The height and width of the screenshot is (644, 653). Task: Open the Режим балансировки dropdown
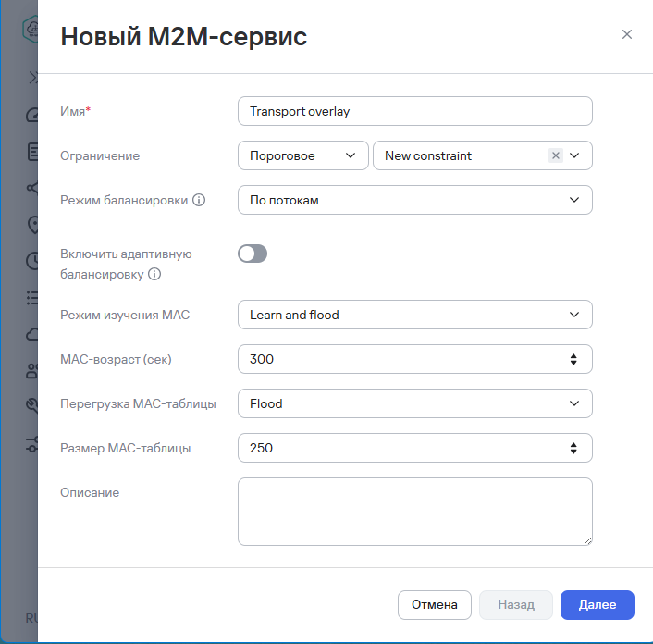click(x=414, y=200)
